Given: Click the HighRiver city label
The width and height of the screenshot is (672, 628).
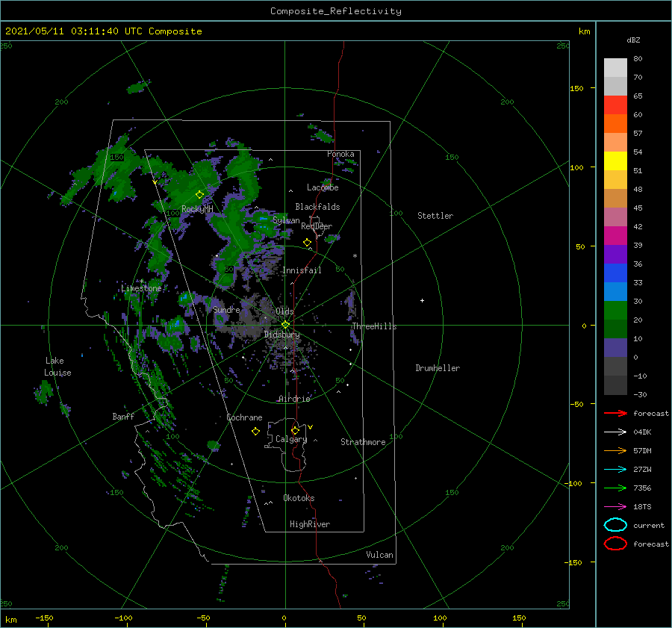Looking at the screenshot, I should 310,524.
